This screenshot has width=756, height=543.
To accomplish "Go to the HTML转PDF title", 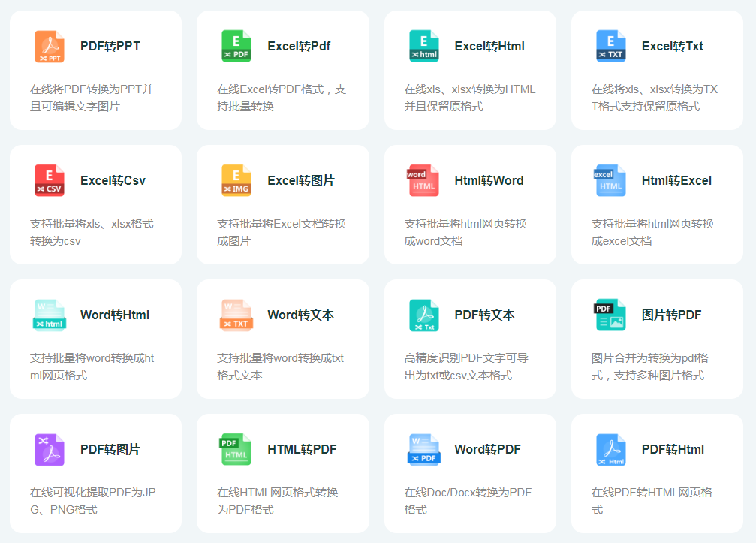I will pos(302,449).
